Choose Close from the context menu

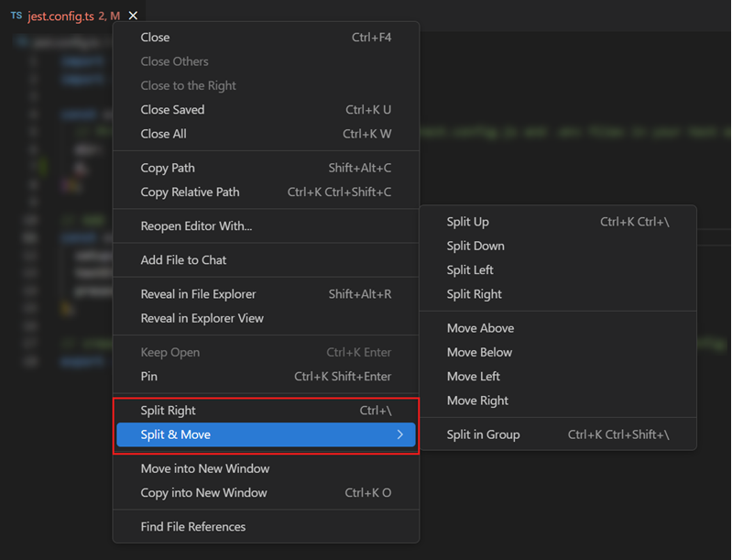pos(155,38)
